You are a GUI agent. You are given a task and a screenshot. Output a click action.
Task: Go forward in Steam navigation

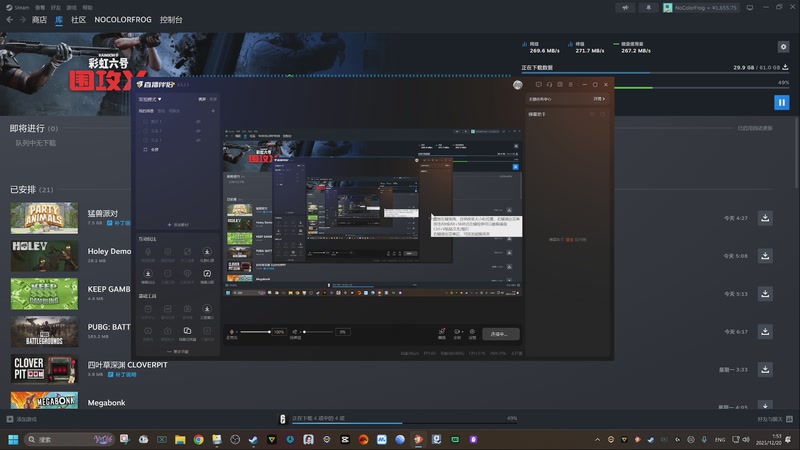22,19
